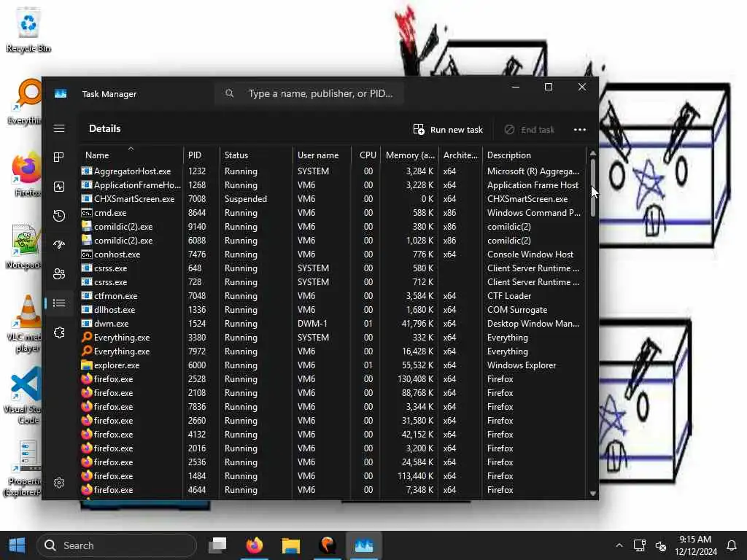Viewport: 747px width, 560px height.
Task: Select dwm.exe process row
Action: (333, 323)
